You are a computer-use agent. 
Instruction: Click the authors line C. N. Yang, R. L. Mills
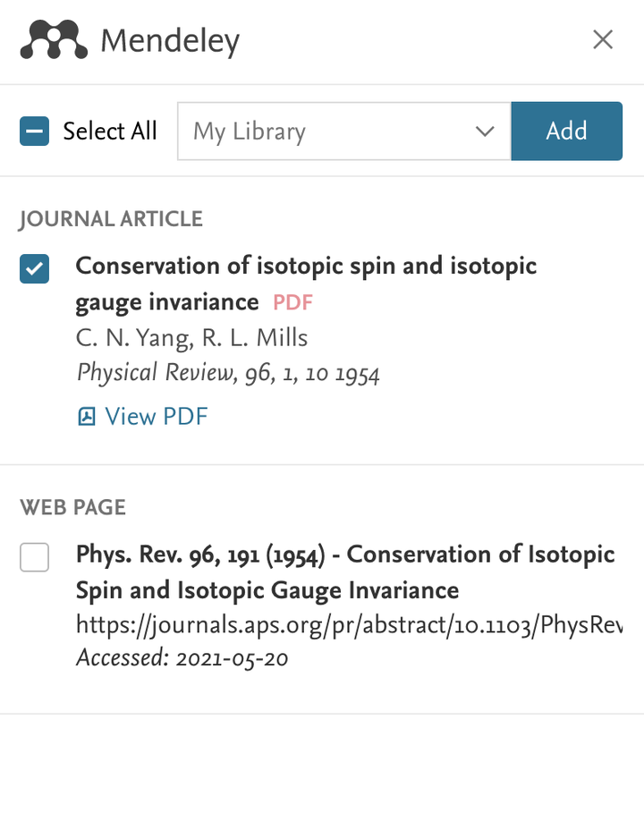point(191,338)
